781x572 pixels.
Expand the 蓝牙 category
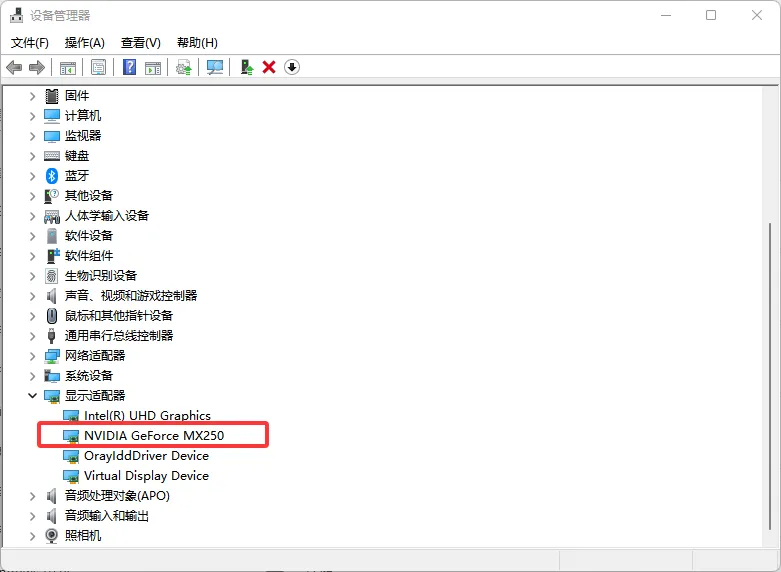click(32, 176)
